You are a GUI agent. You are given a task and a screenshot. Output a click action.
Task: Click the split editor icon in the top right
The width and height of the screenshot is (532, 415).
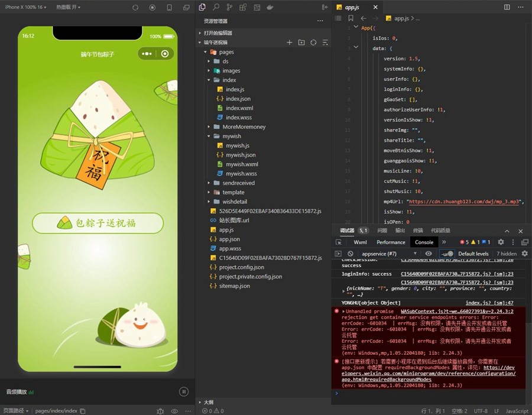click(507, 7)
